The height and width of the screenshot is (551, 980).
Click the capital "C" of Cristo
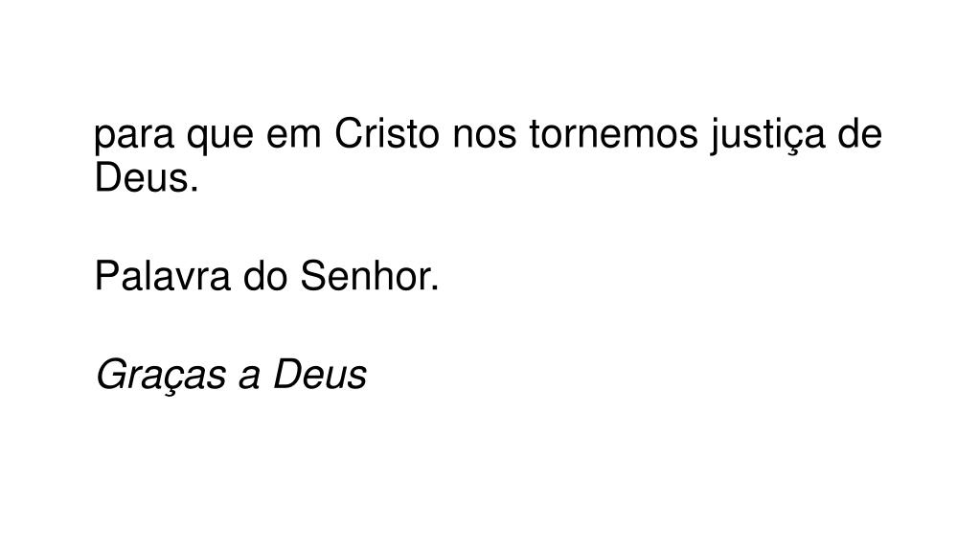click(x=348, y=133)
